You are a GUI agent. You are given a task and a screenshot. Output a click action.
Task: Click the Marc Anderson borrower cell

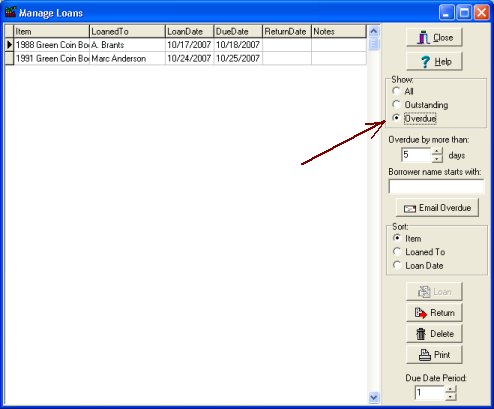pos(127,58)
